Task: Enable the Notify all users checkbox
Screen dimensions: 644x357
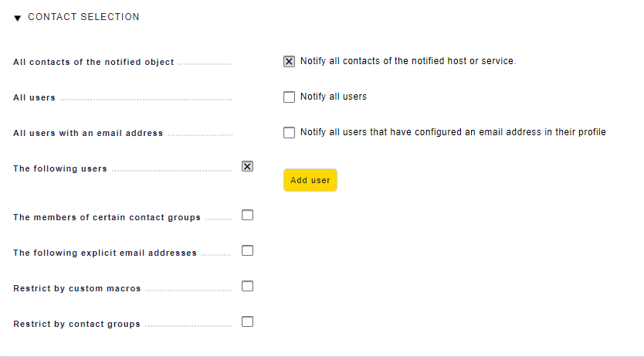Action: (x=289, y=97)
